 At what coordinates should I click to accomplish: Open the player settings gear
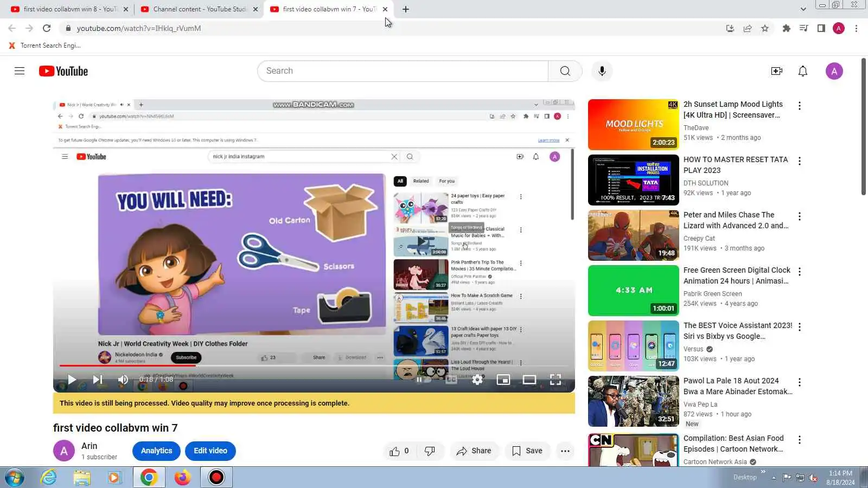477,380
